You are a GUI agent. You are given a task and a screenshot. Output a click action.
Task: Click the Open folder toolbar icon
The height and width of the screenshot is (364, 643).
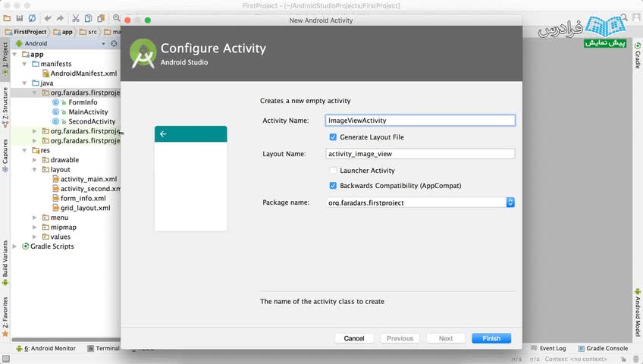7,18
